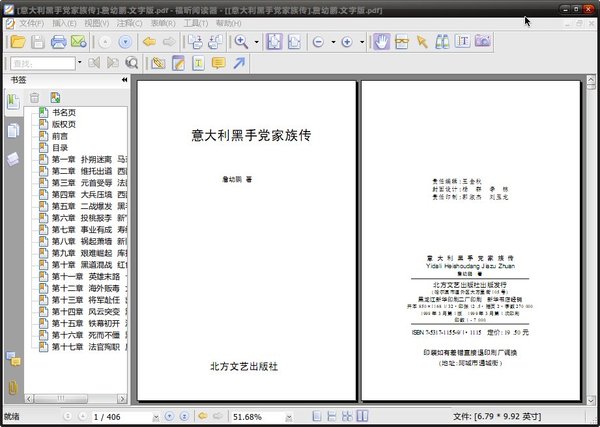Viewport: 600px width, 427px height.
Task: Select the yellow comment bubble tool
Action: click(218, 63)
